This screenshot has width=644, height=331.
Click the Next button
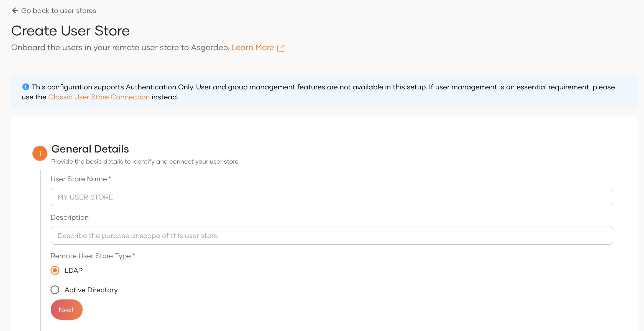[x=67, y=310]
